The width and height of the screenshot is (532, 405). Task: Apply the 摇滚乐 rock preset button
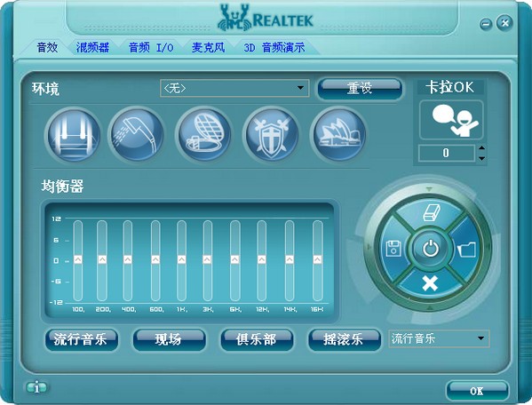tap(344, 339)
